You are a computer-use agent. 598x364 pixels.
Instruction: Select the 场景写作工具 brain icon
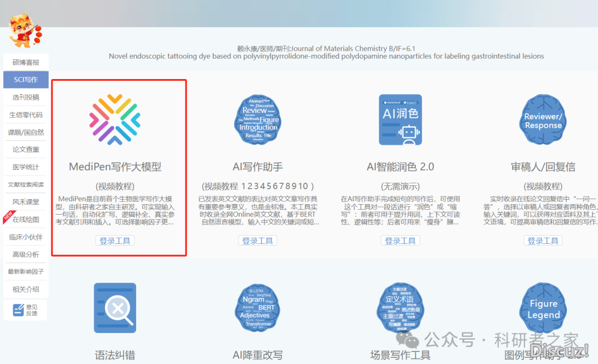click(x=400, y=308)
